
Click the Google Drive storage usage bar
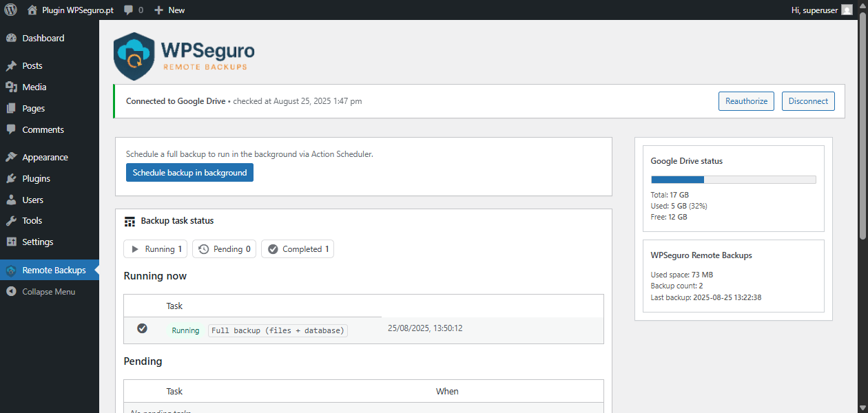click(733, 180)
